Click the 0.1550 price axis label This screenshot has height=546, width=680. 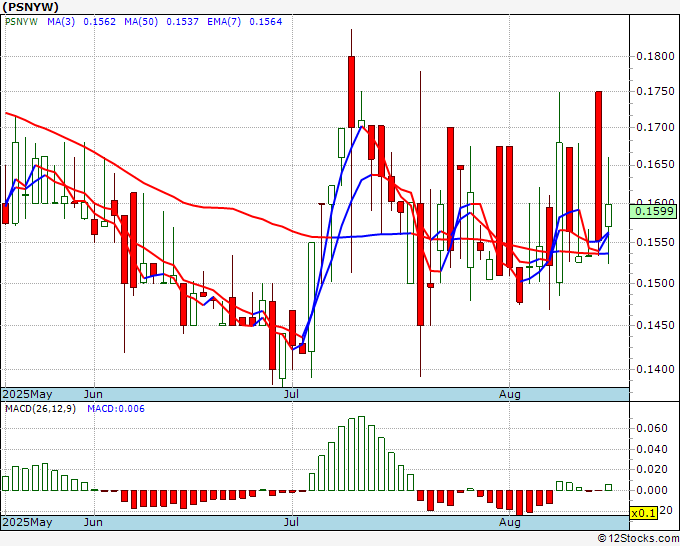tap(655, 242)
